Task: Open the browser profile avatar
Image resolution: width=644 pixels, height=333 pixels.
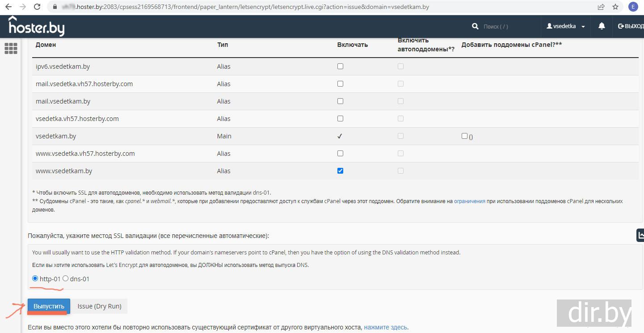Action: [x=632, y=7]
